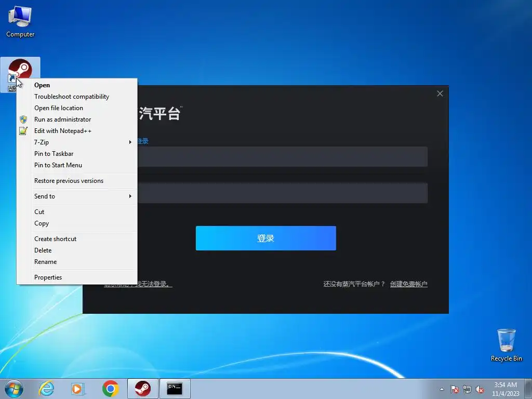
Task: Open the 创建免费帐户 create account link
Action: click(408, 284)
